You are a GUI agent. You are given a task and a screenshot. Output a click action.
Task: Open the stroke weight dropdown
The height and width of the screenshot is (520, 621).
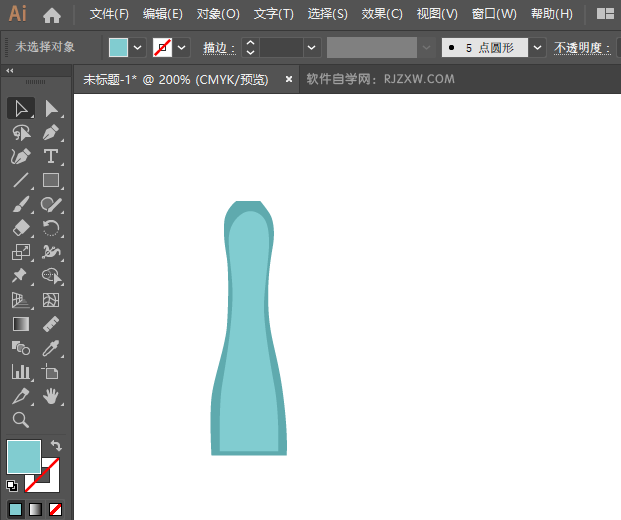click(312, 47)
